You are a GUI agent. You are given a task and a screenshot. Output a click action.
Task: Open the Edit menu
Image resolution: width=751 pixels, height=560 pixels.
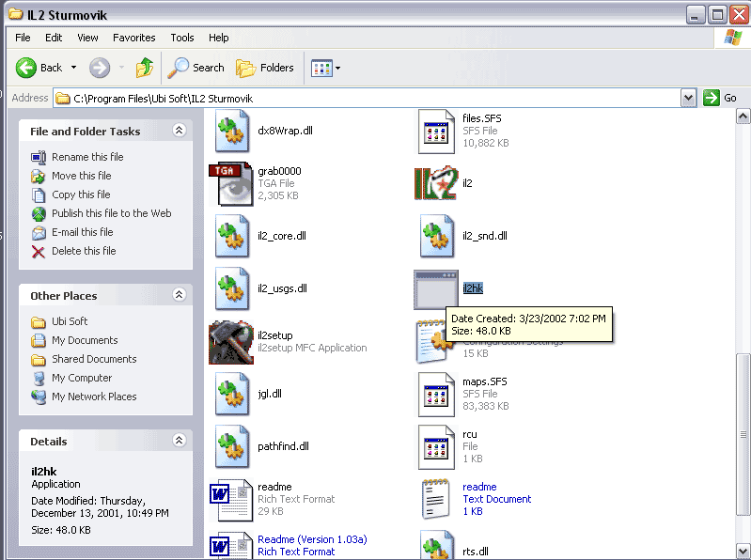click(54, 38)
